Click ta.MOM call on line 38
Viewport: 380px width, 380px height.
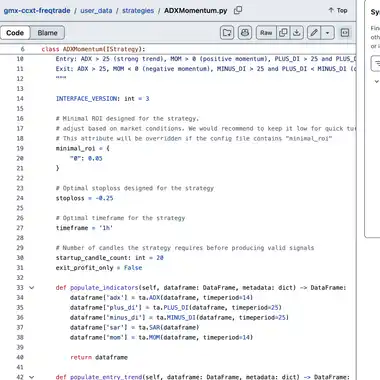pos(196,337)
